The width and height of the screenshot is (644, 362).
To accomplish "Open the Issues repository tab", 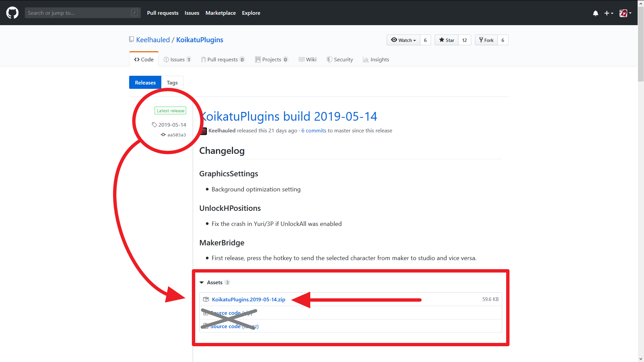I will [x=177, y=59].
